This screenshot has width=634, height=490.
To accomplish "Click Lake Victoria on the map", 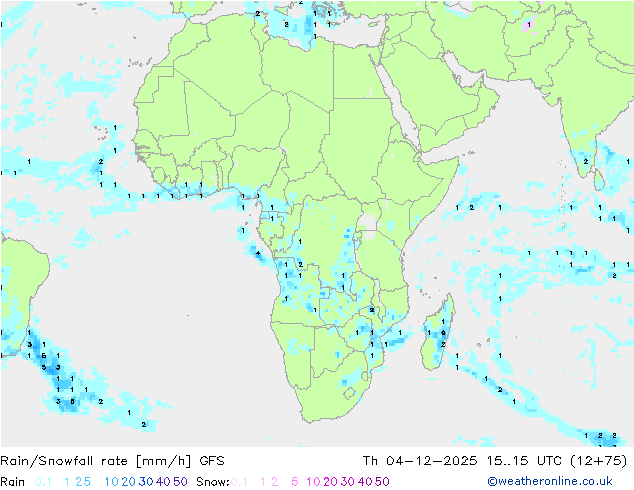I will click(367, 223).
